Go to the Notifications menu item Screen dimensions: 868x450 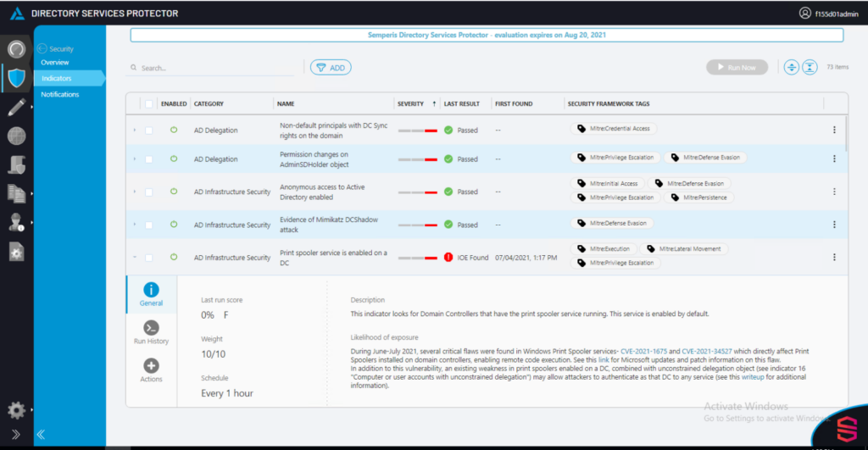click(x=60, y=95)
